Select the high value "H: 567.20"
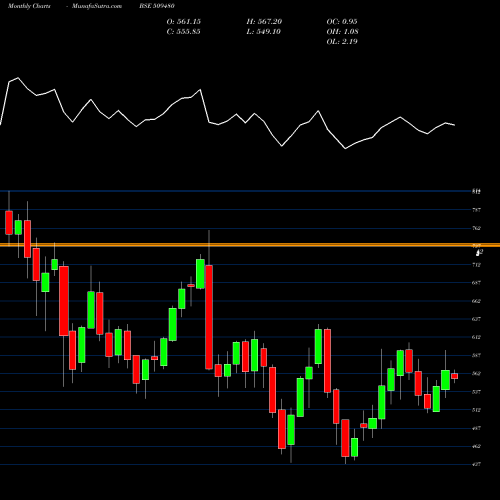 [x=264, y=22]
